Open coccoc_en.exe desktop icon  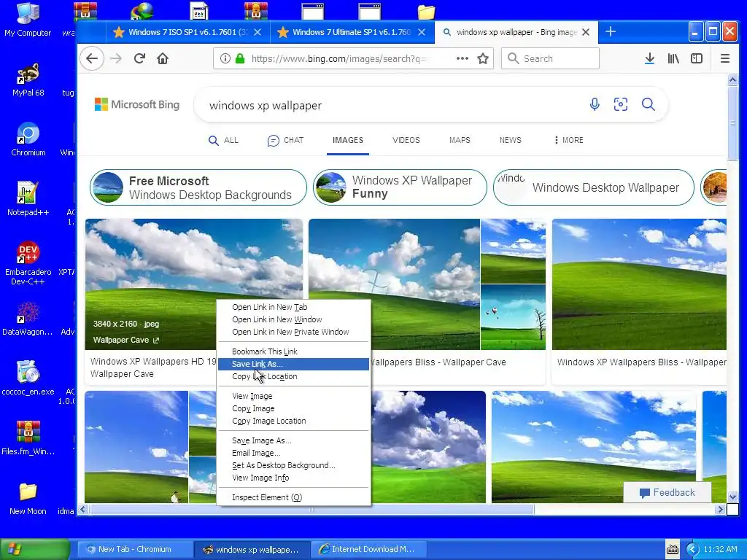[x=28, y=379]
